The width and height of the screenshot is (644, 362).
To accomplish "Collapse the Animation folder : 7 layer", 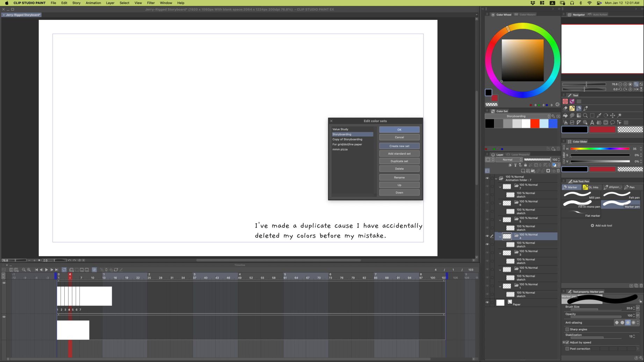I will point(496,178).
